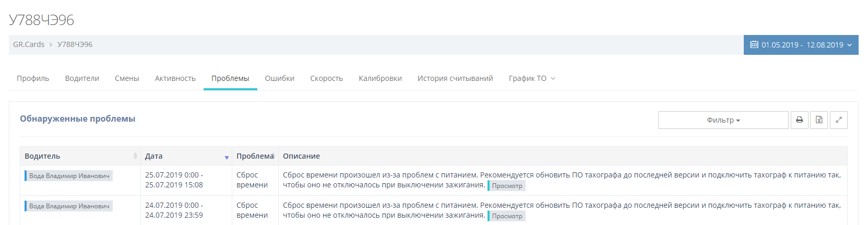This screenshot has width=868, height=225.
Task: Open the Калибровки tab
Action: coord(380,78)
